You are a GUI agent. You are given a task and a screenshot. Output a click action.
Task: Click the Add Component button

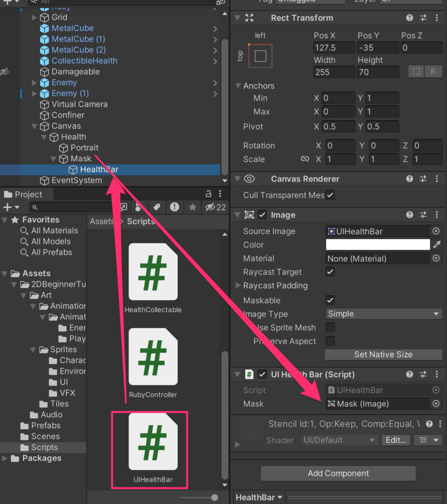338,473
